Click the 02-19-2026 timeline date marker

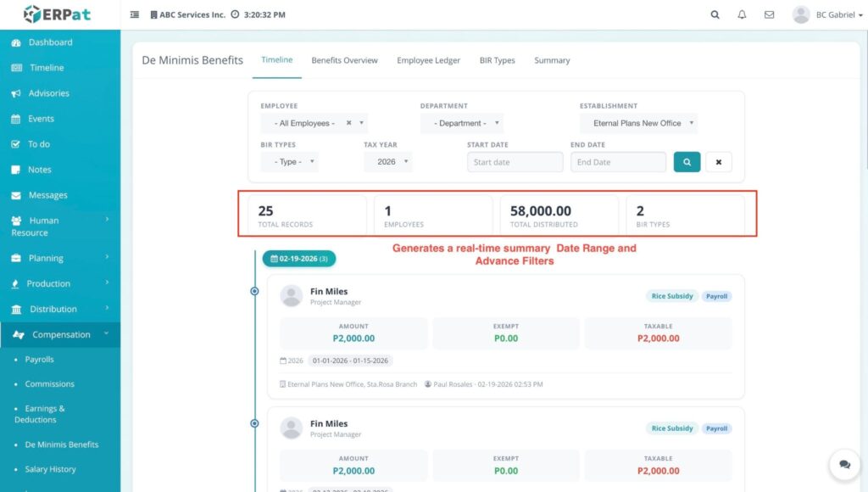pos(299,258)
